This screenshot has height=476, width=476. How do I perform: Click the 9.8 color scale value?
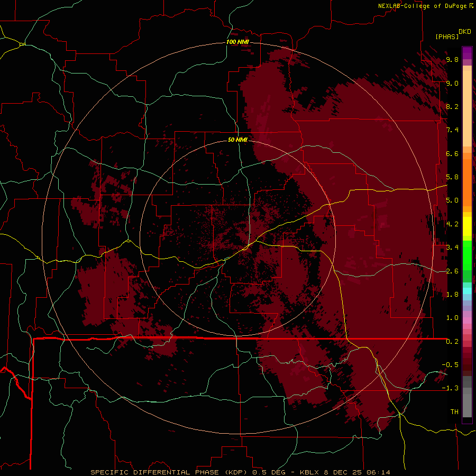click(452, 59)
